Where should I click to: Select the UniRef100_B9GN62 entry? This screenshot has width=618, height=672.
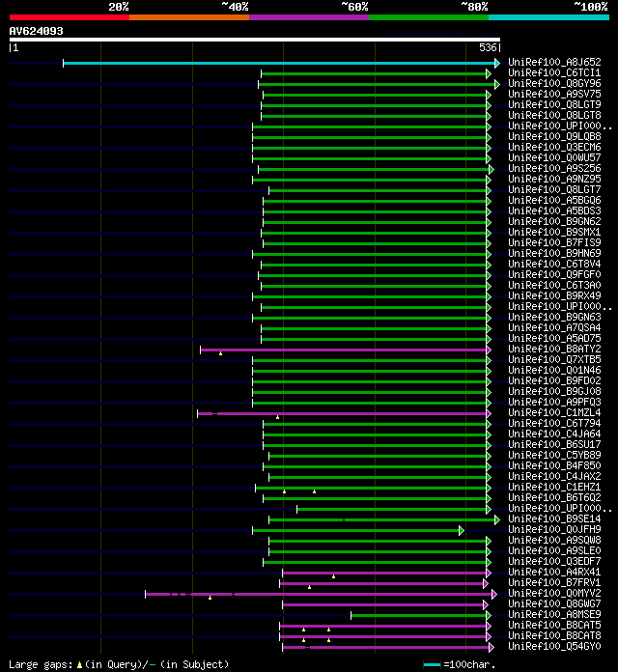(554, 221)
